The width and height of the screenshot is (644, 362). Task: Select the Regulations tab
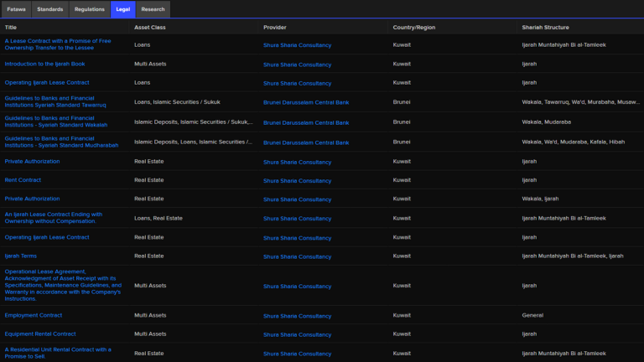click(90, 9)
